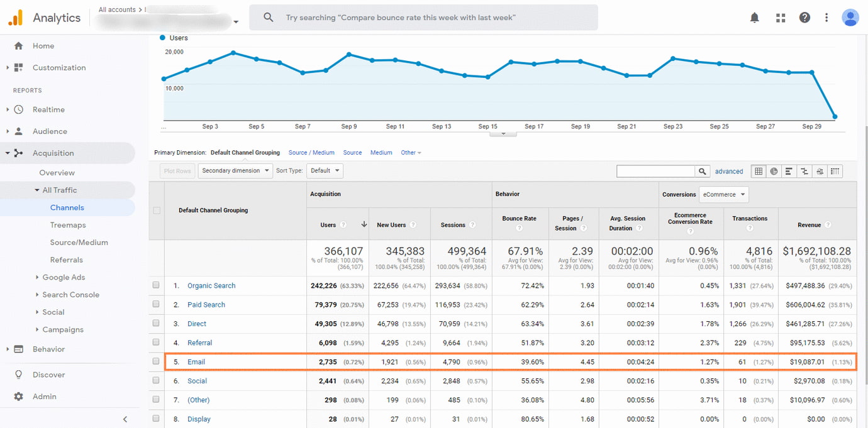Change the Conversions eCommerce dropdown
The width and height of the screenshot is (868, 428).
coord(723,194)
